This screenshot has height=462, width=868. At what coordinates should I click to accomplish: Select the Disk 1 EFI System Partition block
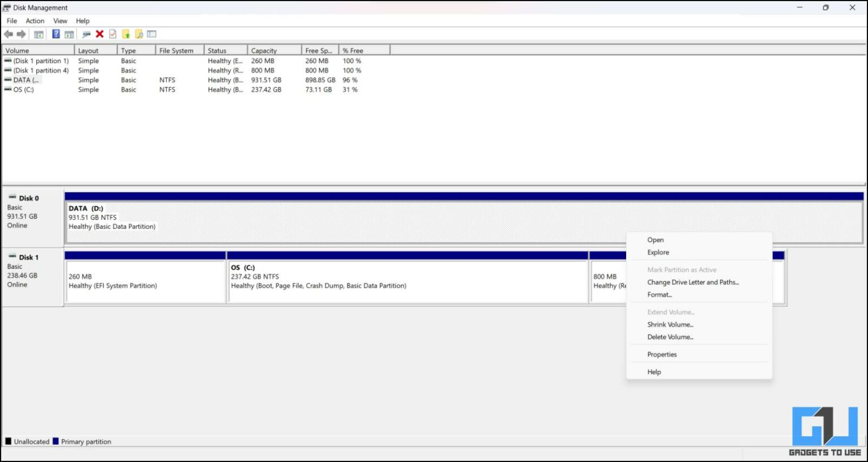(x=144, y=281)
